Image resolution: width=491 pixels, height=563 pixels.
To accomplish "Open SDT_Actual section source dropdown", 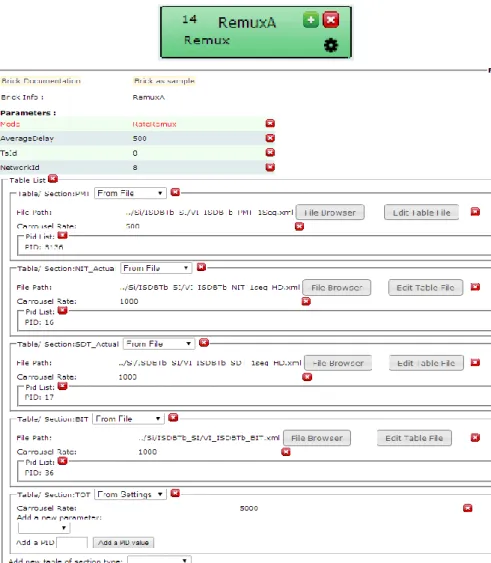I will click(x=159, y=344).
